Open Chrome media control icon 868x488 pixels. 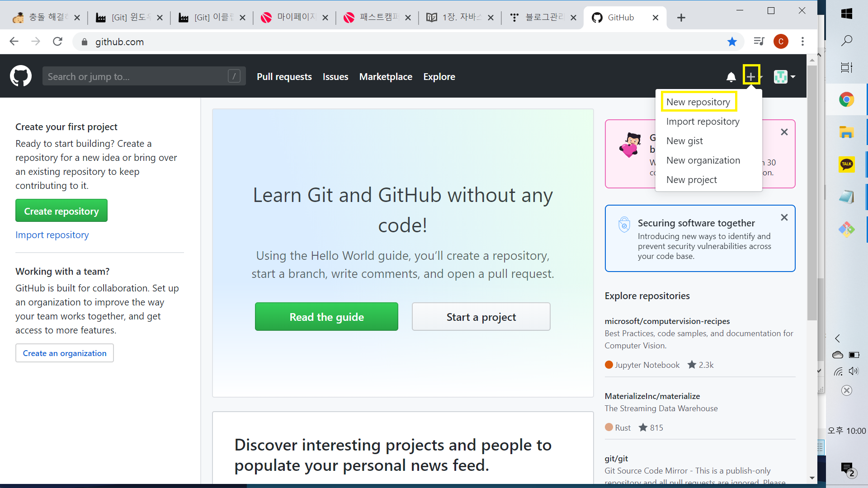coord(759,42)
